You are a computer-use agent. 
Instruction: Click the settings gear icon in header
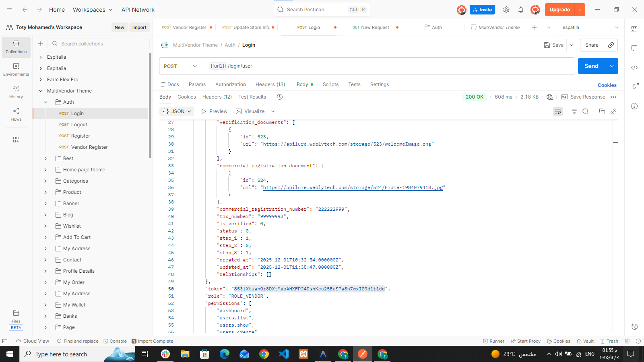click(506, 10)
